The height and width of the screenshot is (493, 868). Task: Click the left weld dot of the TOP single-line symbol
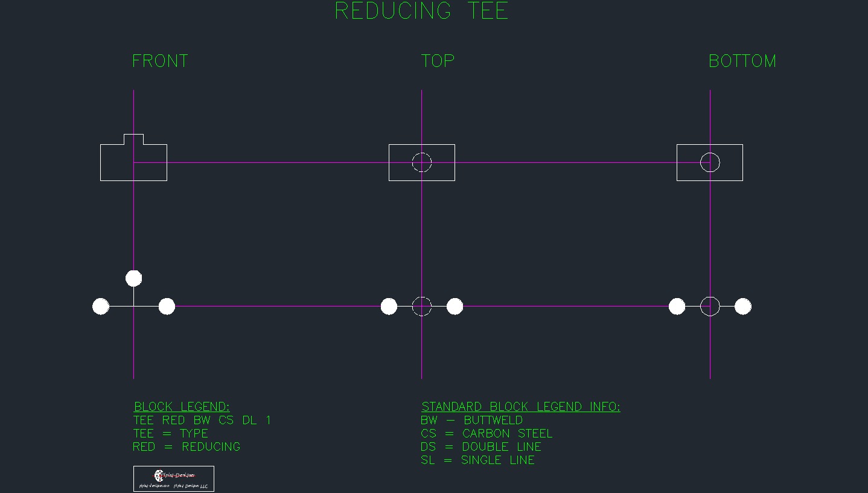389,307
